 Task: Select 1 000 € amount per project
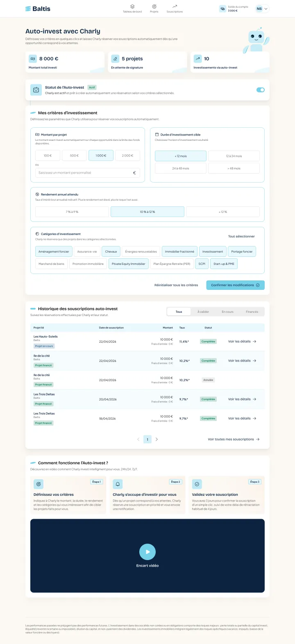(x=101, y=156)
